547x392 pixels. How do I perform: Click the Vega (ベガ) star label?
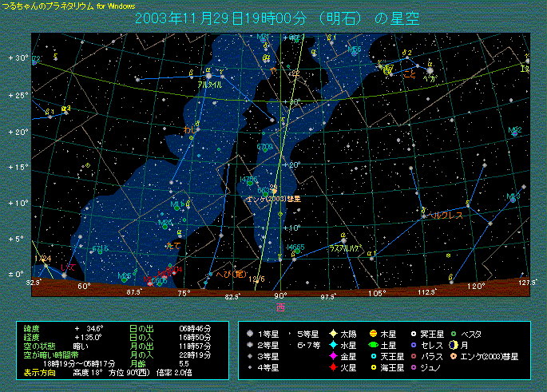(429, 80)
